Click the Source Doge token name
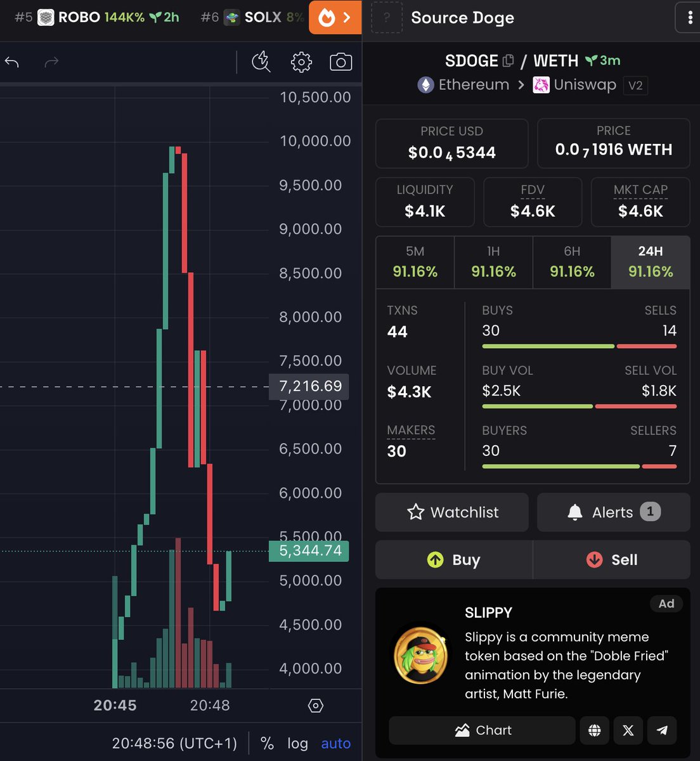700x761 pixels. click(x=463, y=18)
